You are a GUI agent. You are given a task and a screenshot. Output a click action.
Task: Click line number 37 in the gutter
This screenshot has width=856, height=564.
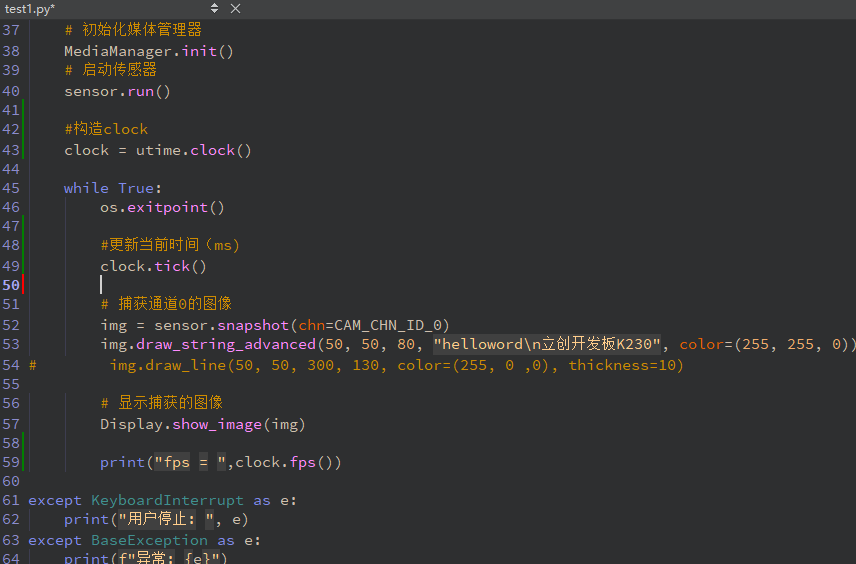[x=11, y=30]
